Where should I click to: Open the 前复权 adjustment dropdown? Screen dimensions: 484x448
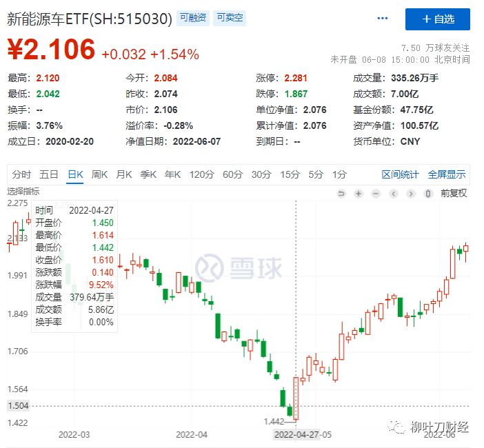click(454, 194)
